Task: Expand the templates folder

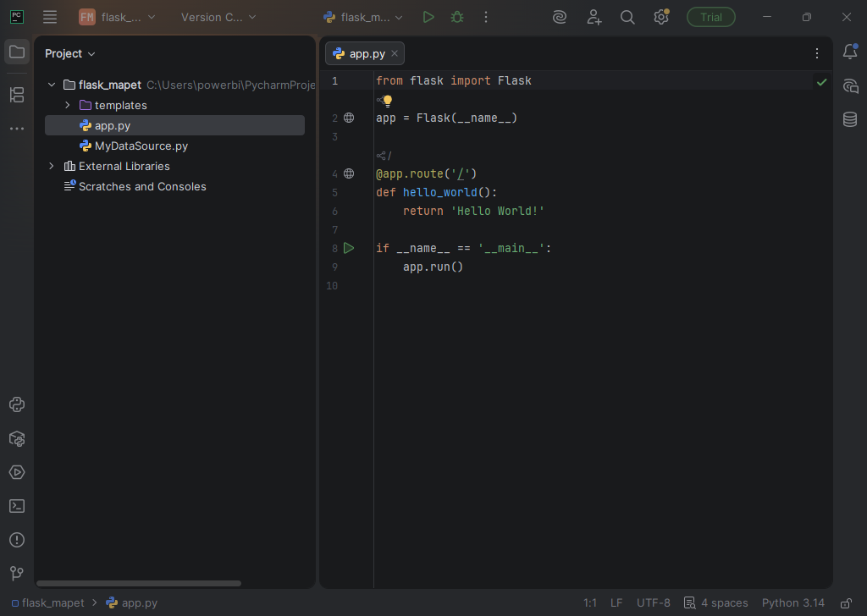Action: coord(68,105)
